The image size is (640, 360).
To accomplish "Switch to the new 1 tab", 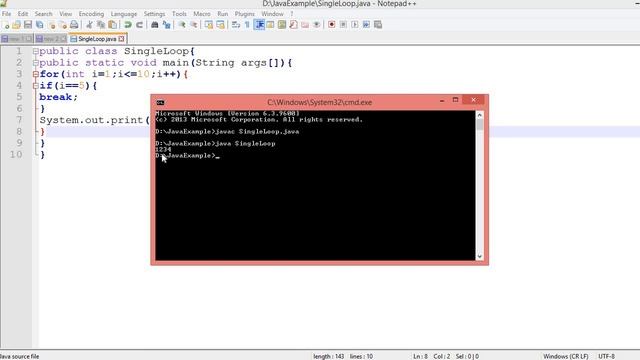I will 17,39.
